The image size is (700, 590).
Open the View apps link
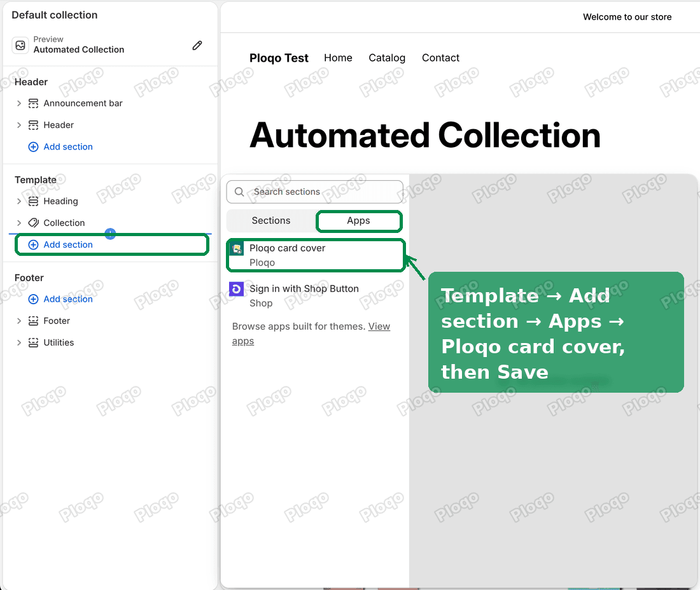(x=311, y=334)
